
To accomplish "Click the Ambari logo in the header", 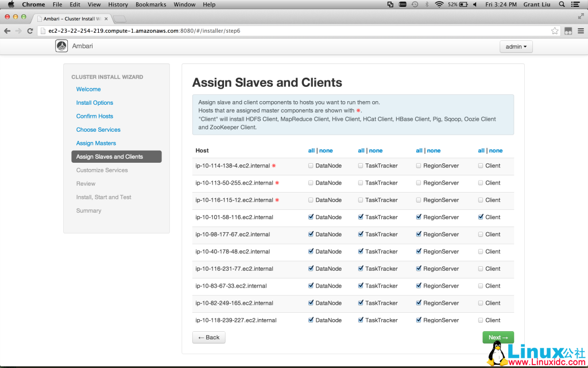I will (x=61, y=45).
